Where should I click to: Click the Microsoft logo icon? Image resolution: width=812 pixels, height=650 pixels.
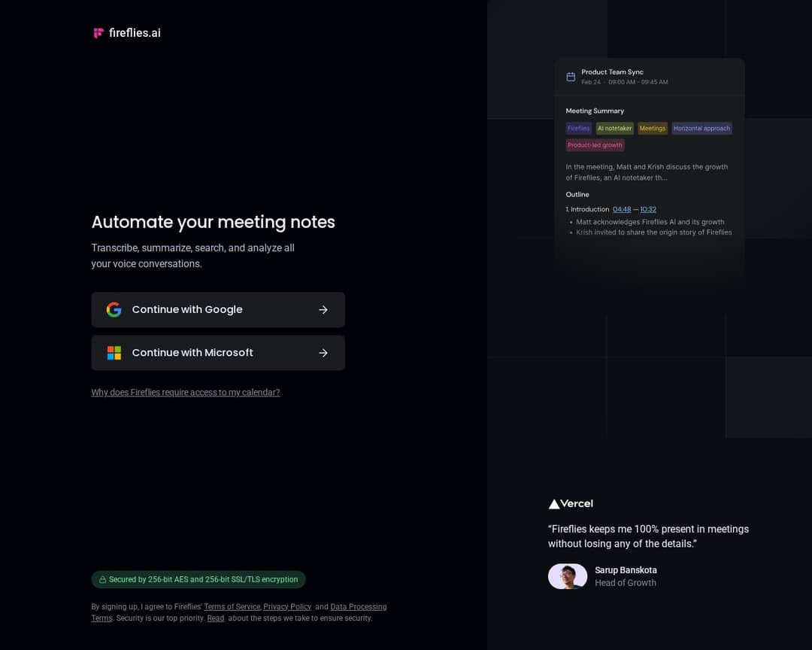[x=114, y=353]
